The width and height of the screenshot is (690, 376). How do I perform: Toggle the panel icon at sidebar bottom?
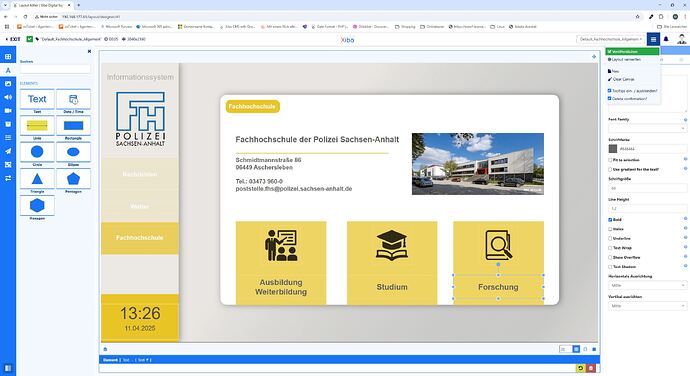tap(8, 368)
